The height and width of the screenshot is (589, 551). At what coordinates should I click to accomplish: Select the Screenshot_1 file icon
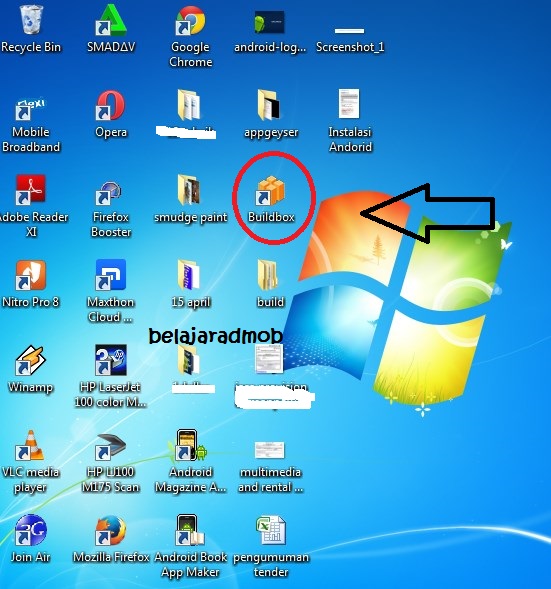coord(349,31)
